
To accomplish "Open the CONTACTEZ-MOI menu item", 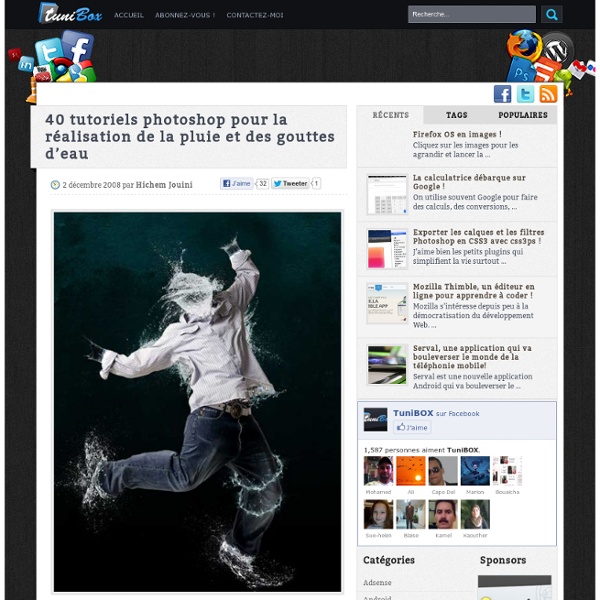I will click(x=255, y=15).
